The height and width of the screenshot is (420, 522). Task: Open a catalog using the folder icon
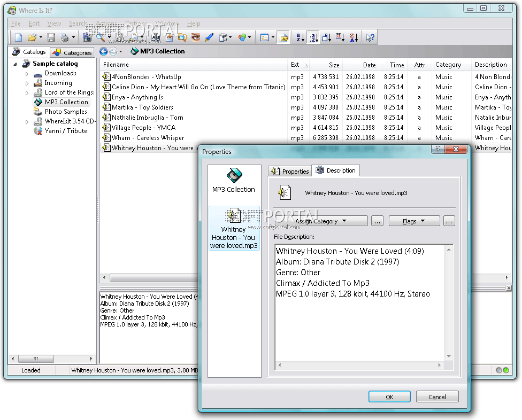tap(32, 37)
